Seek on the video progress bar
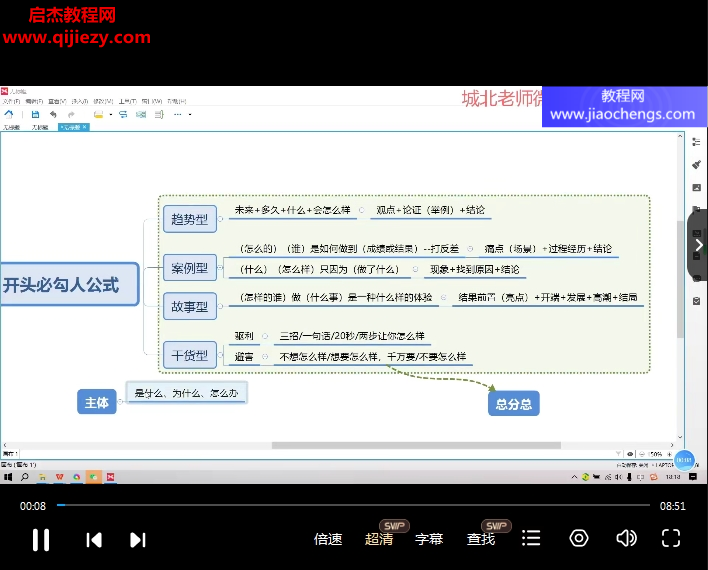This screenshot has height=570, width=708. [353, 505]
